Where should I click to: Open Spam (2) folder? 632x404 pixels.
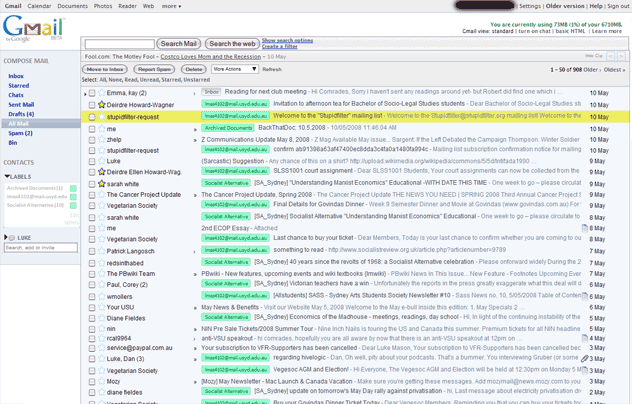(20, 133)
